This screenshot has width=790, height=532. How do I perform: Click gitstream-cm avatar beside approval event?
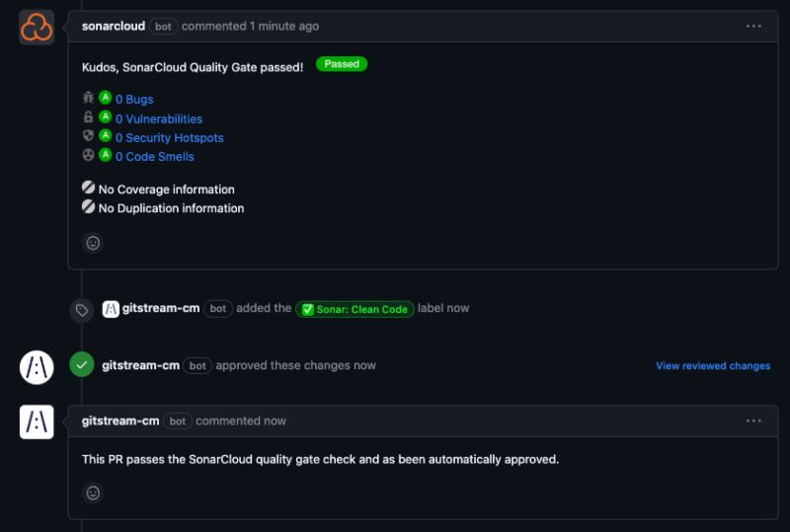click(37, 366)
